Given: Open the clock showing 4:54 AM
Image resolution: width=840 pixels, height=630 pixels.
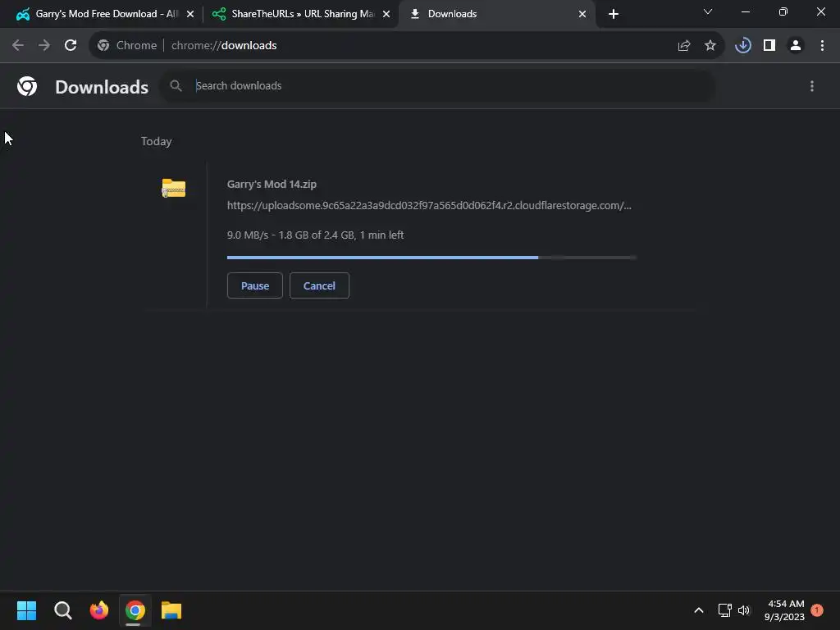Looking at the screenshot, I should pos(785,610).
